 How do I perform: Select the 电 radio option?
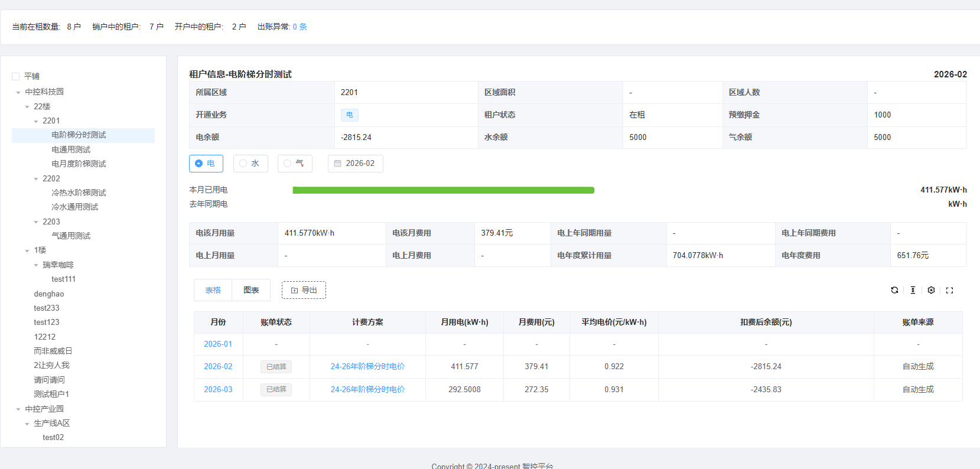coord(206,164)
